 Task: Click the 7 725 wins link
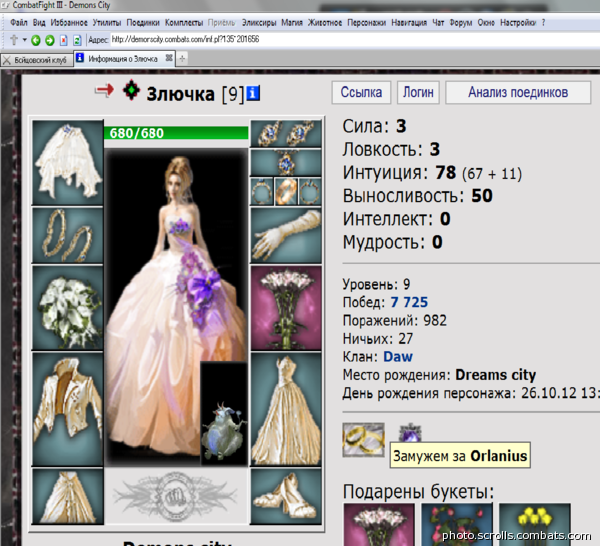click(409, 302)
